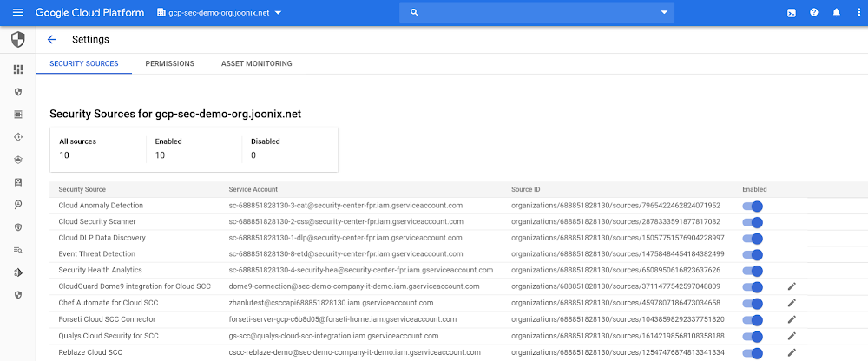868x361 pixels.
Task: Switch to the Security Sources tab
Action: 84,63
